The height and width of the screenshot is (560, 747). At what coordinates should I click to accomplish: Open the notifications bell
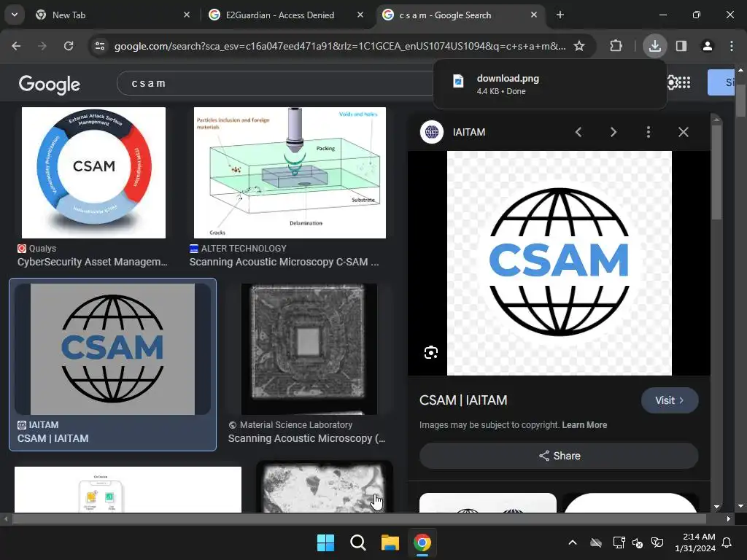point(727,542)
